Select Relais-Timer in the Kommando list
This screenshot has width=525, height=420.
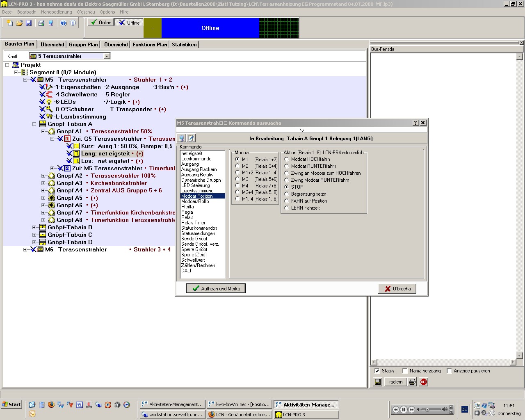click(194, 223)
